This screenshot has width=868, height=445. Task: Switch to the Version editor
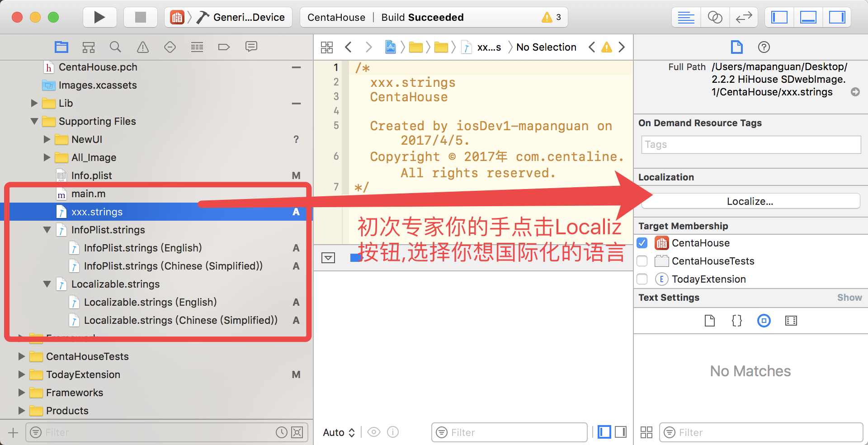744,18
